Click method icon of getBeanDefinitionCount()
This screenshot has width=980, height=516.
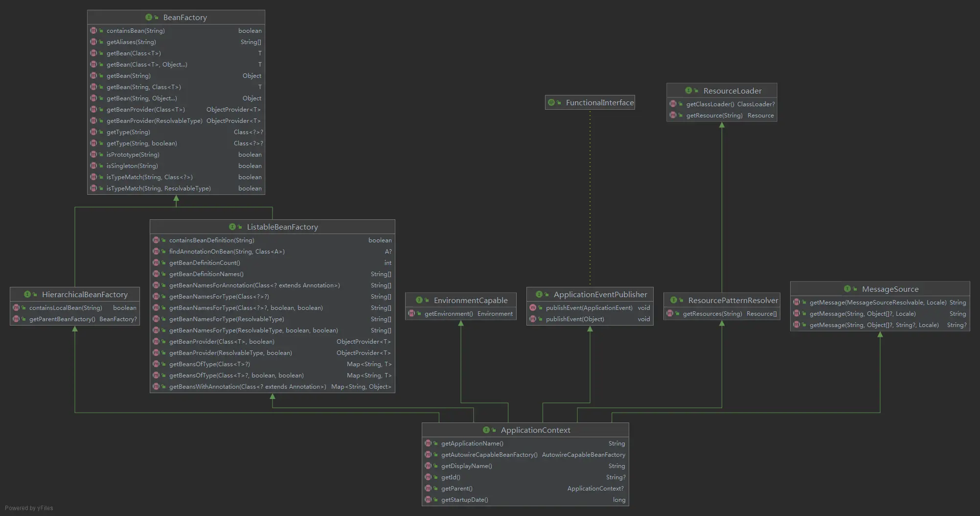(x=156, y=262)
